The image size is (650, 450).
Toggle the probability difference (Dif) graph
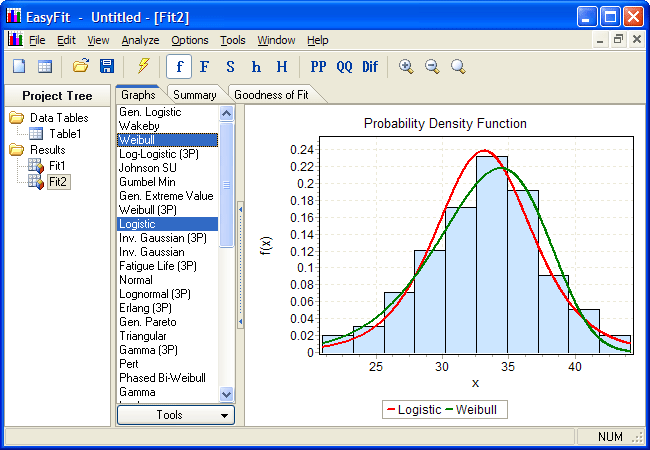[x=370, y=66]
